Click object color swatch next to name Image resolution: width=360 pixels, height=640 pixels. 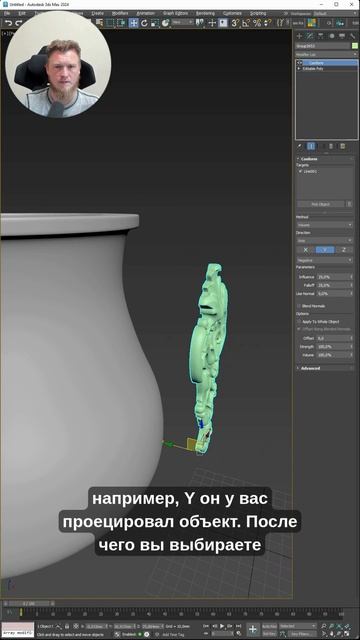pyautogui.click(x=355, y=46)
